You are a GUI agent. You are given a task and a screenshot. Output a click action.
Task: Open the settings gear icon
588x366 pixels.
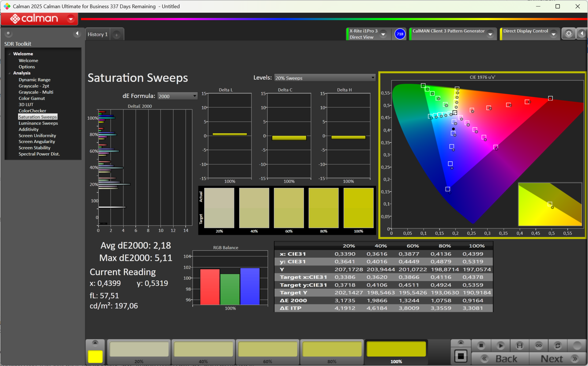point(568,34)
